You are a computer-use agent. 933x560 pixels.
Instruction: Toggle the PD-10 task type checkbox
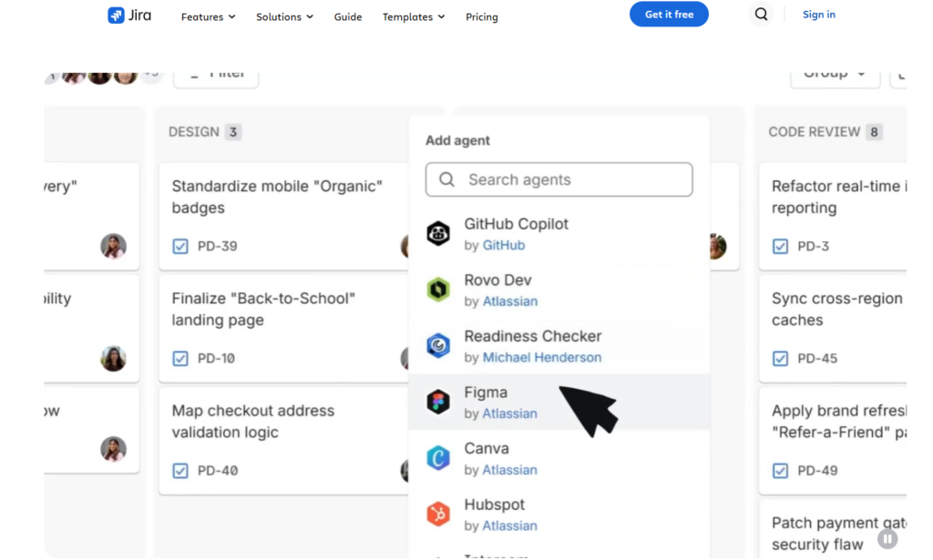(180, 359)
